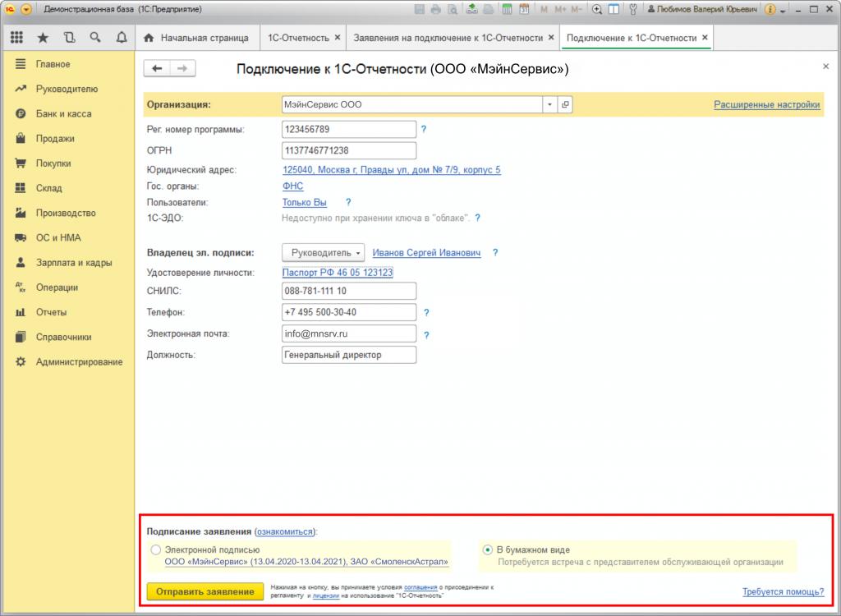Select the 'Электронной подписью' radio option
The image size is (841, 616).
coord(156,550)
